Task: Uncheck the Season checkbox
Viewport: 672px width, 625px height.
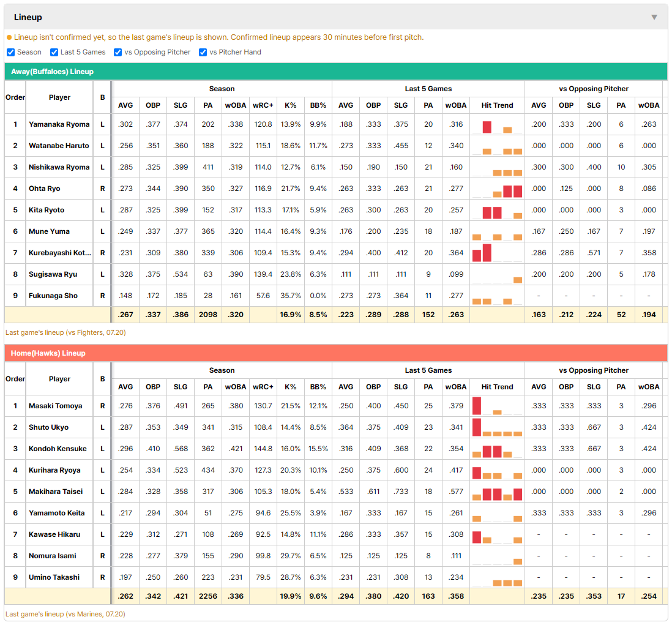Action: pyautogui.click(x=11, y=52)
